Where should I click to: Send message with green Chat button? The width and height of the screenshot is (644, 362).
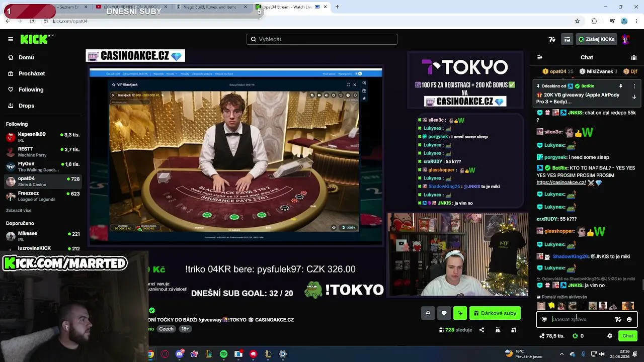pos(628,336)
